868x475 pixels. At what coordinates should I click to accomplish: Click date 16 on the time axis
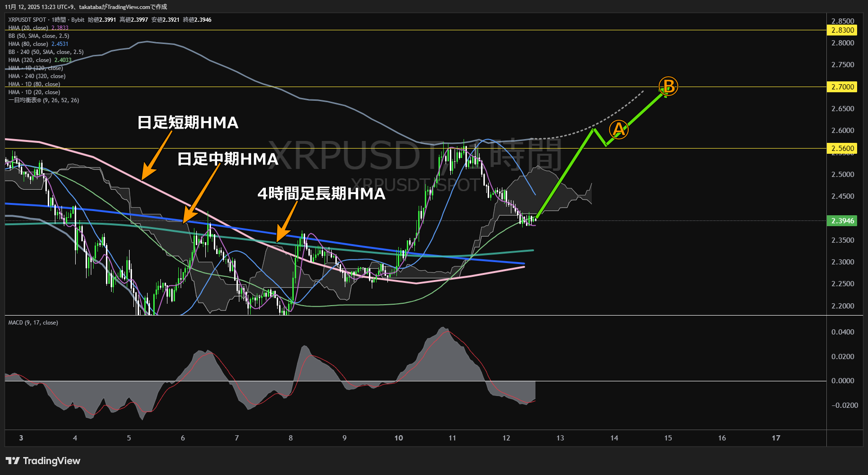tap(722, 438)
